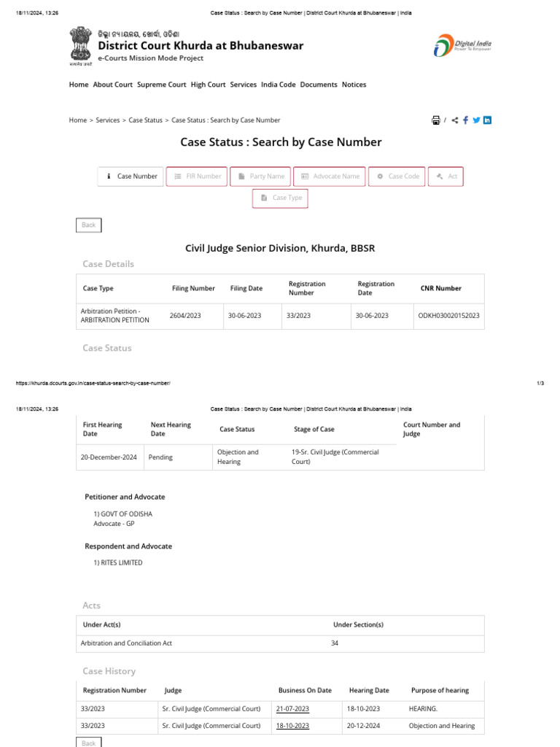The height and width of the screenshot is (747, 560).
Task: Choose the Case Type search tab
Action: pos(281,198)
